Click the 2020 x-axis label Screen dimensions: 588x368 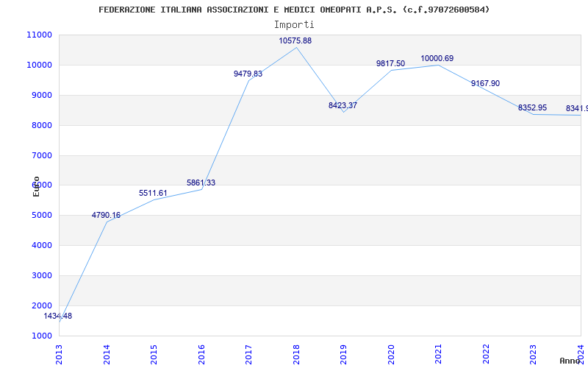coord(391,354)
